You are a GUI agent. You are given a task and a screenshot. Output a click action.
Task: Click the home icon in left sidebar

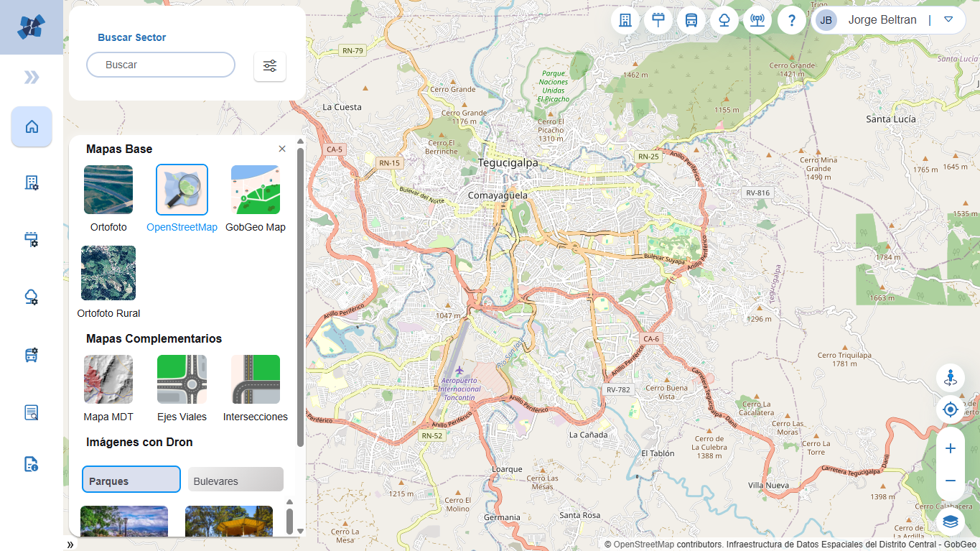32,127
